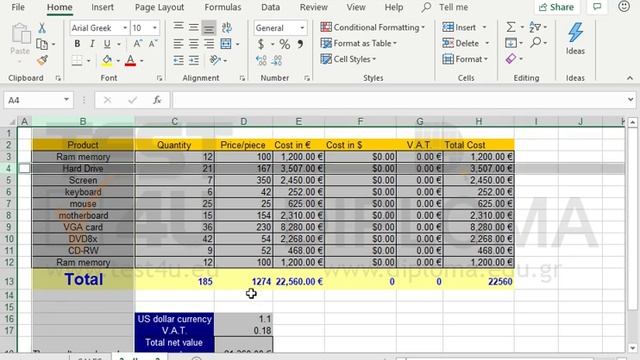The image size is (640, 360).
Task: Click Decrease Decimal icon
Action: pos(277,60)
